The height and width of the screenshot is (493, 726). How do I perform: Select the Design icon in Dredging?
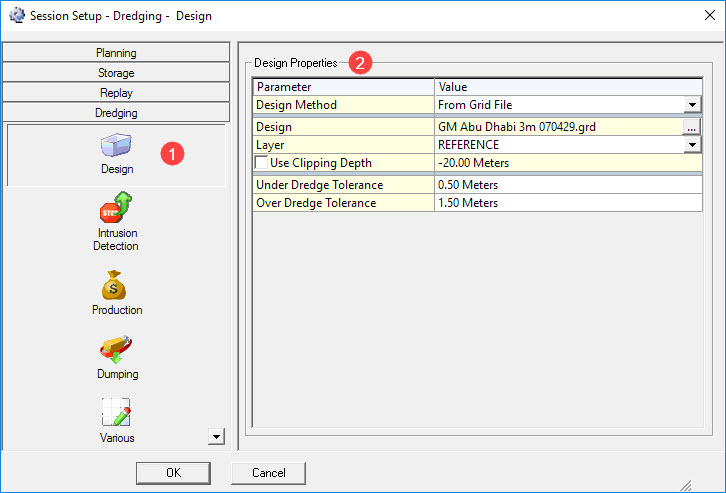coord(116,155)
